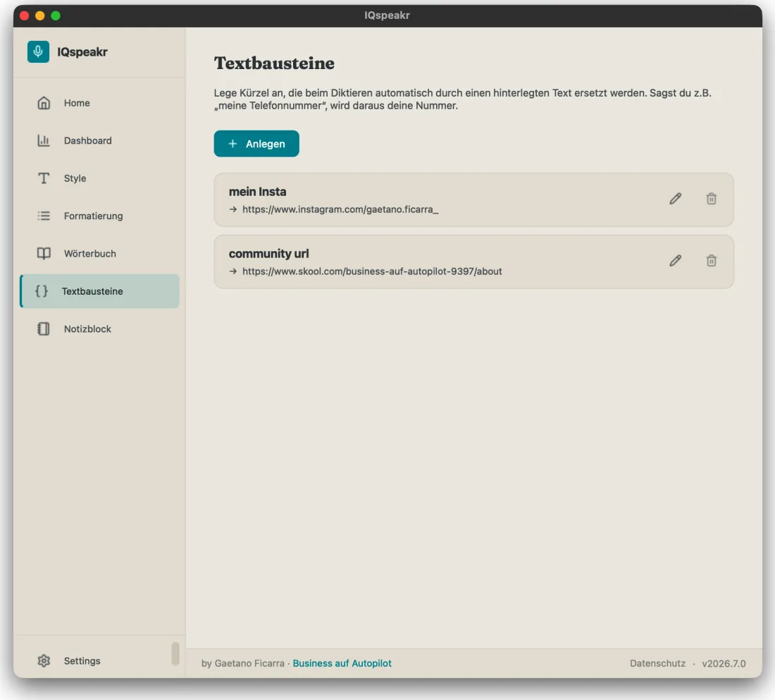Open the Style section label

[75, 178]
